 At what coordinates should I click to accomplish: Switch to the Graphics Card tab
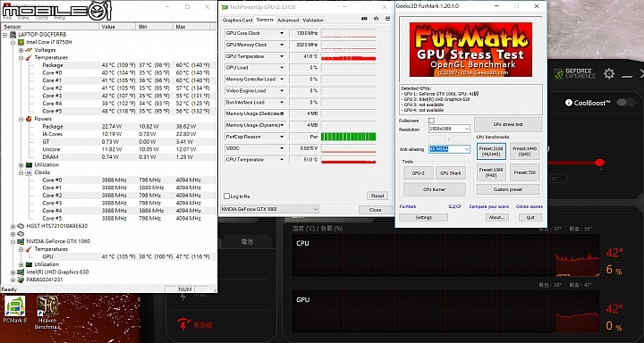click(x=237, y=21)
